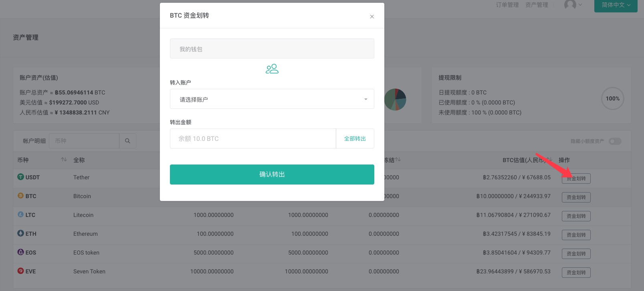
Task: Click the Seven Token name cell
Action: (89, 271)
